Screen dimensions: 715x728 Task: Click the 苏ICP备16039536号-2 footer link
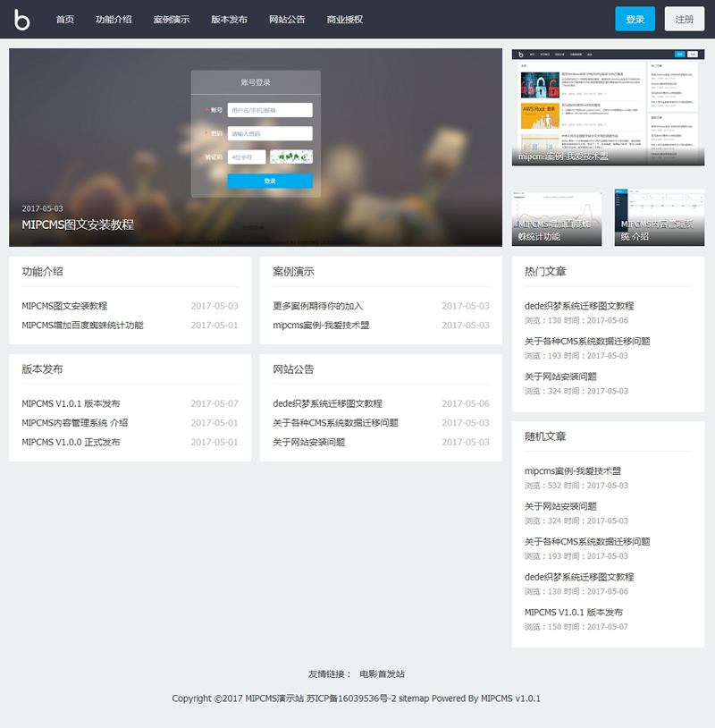point(351,698)
